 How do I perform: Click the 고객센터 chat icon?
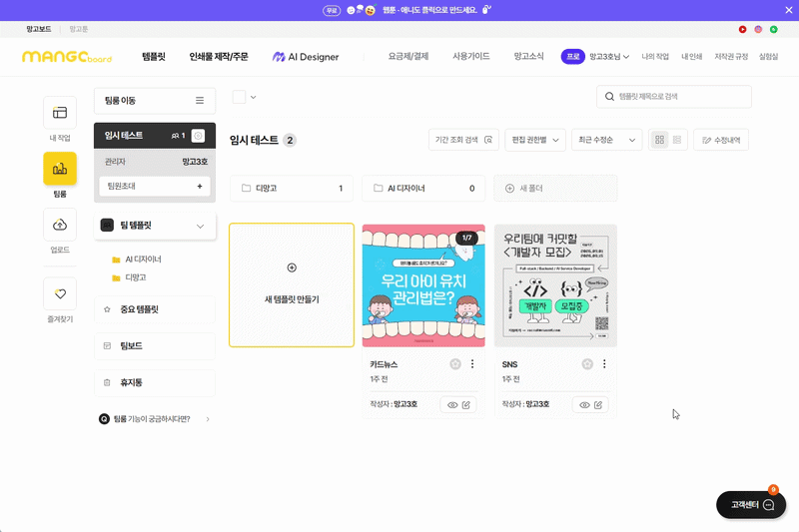768,505
